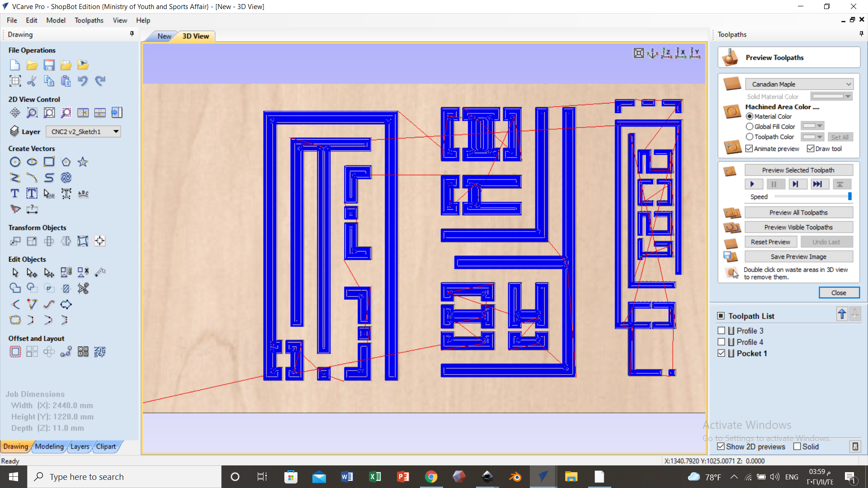The image size is (868, 488).
Task: Click Save Preview Image button
Action: (x=798, y=257)
